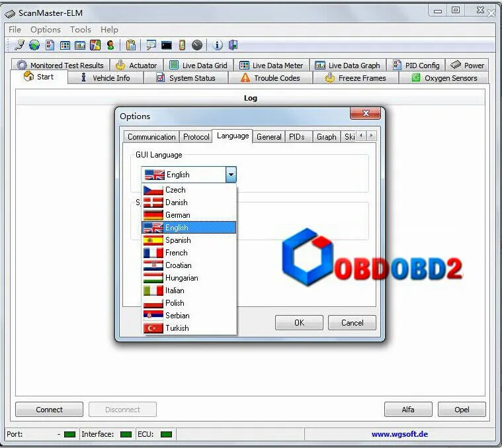Open the File menu

tap(15, 30)
